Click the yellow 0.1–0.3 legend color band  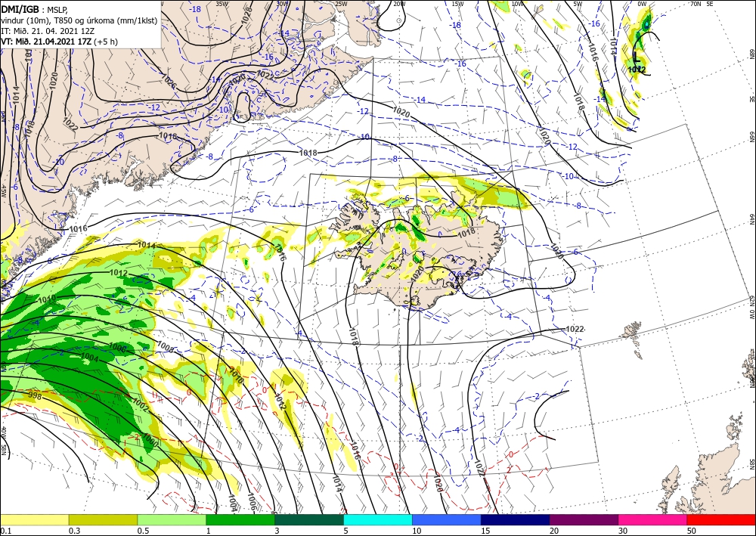(34, 519)
